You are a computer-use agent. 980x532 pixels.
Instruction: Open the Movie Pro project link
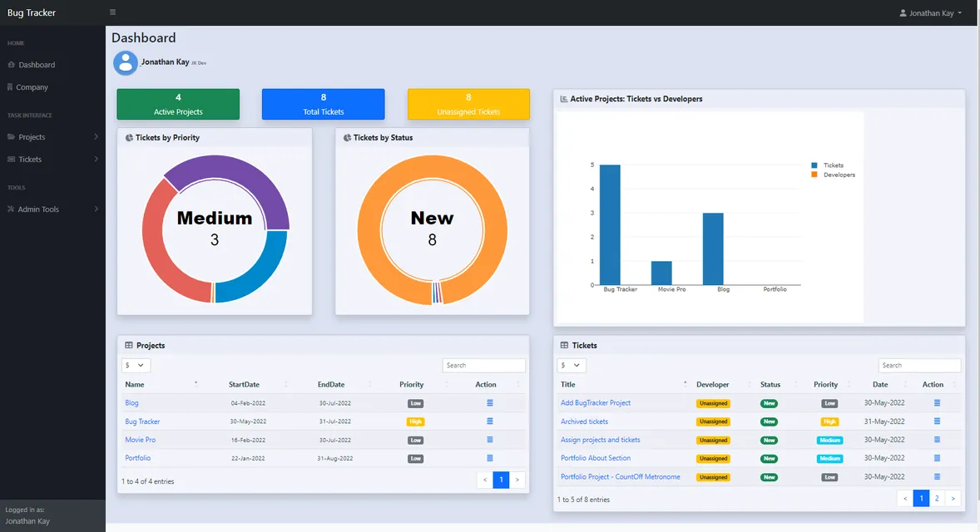[x=141, y=440]
